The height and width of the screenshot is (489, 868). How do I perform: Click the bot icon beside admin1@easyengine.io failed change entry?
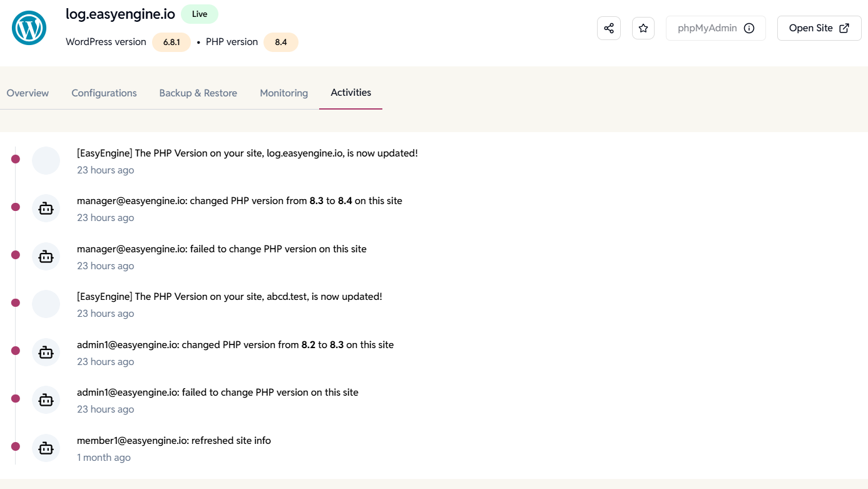point(46,399)
